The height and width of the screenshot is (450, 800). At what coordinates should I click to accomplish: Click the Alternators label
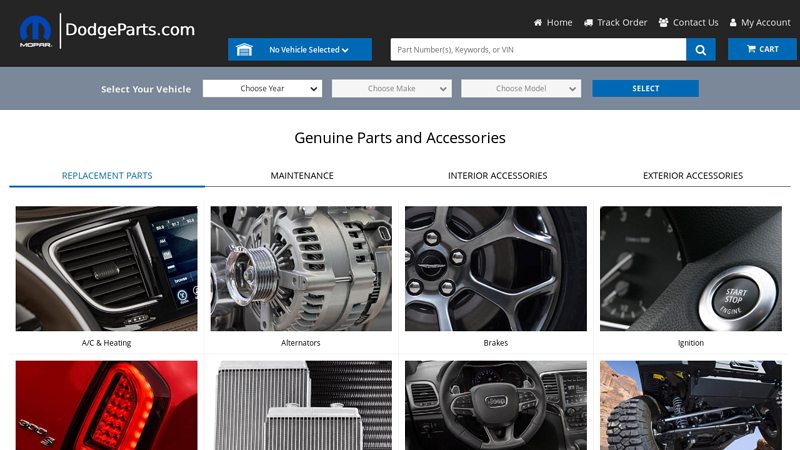click(x=301, y=343)
